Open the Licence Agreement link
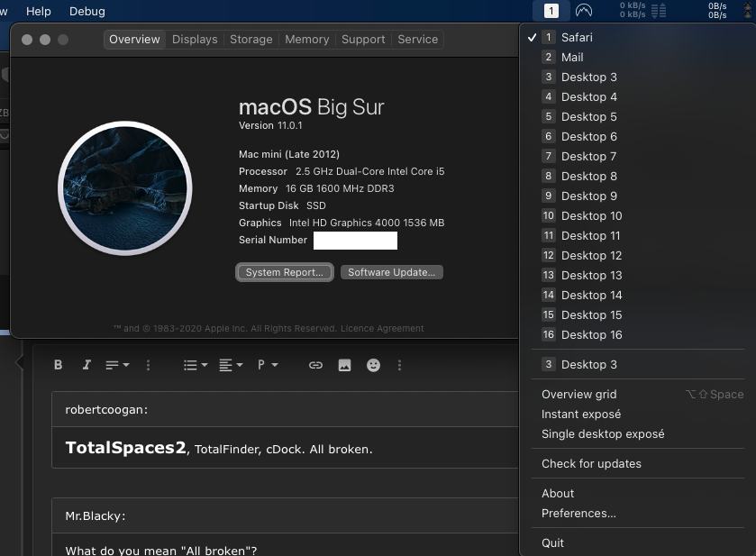756x556 pixels. [x=382, y=328]
